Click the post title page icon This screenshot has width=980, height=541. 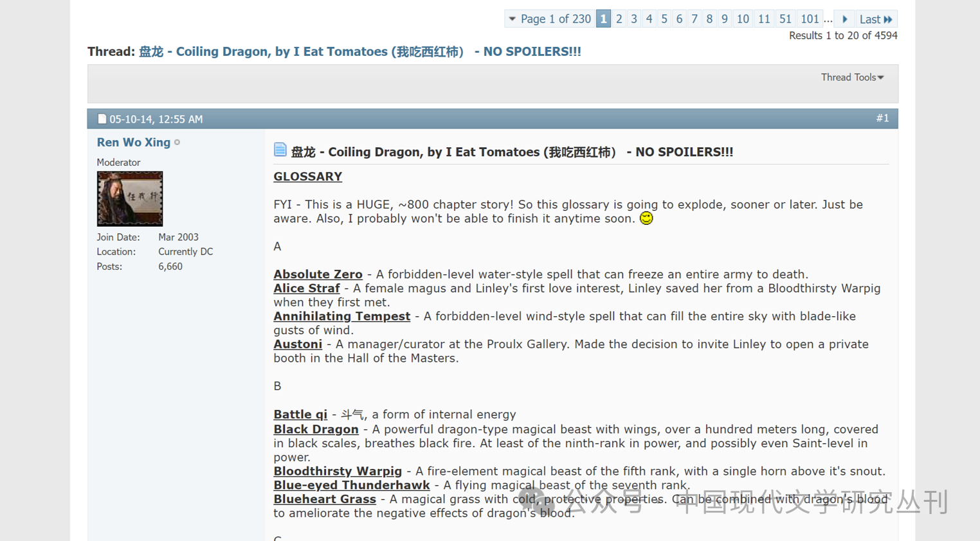point(280,150)
